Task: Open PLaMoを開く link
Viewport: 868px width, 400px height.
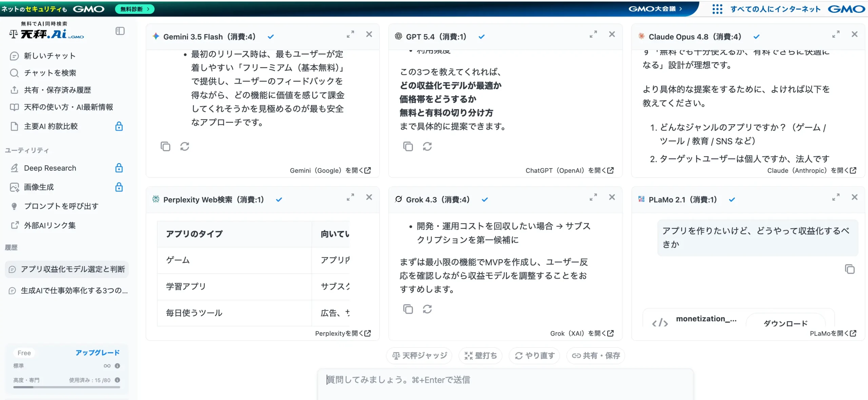Action: [x=833, y=333]
